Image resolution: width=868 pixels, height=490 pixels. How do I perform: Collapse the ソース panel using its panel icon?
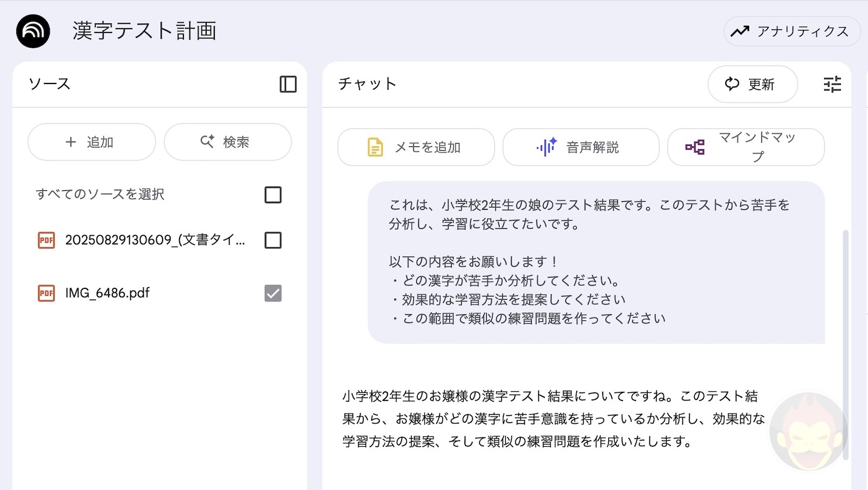click(x=289, y=84)
